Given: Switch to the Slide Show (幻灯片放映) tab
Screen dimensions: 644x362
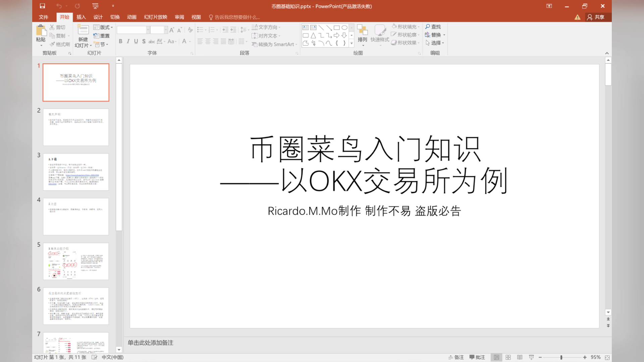Looking at the screenshot, I should (156, 17).
